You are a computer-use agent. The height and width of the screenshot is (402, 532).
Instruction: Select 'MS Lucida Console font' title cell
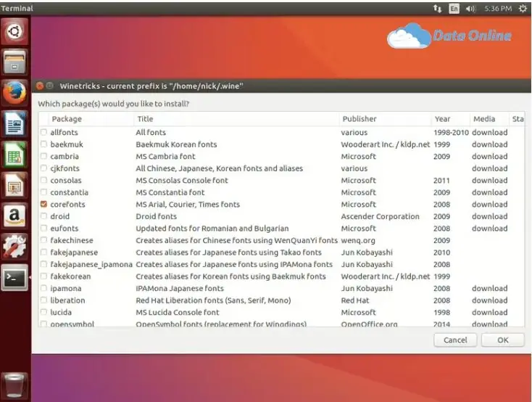178,312
